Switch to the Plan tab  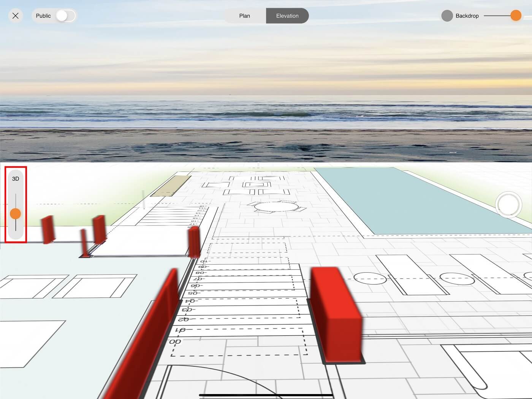point(244,16)
